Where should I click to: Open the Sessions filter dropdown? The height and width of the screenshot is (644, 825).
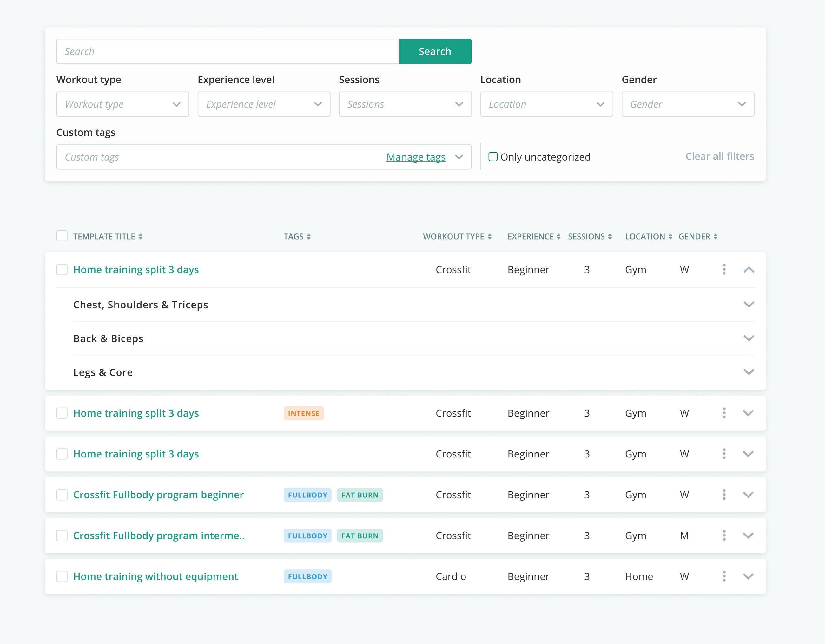(x=405, y=104)
